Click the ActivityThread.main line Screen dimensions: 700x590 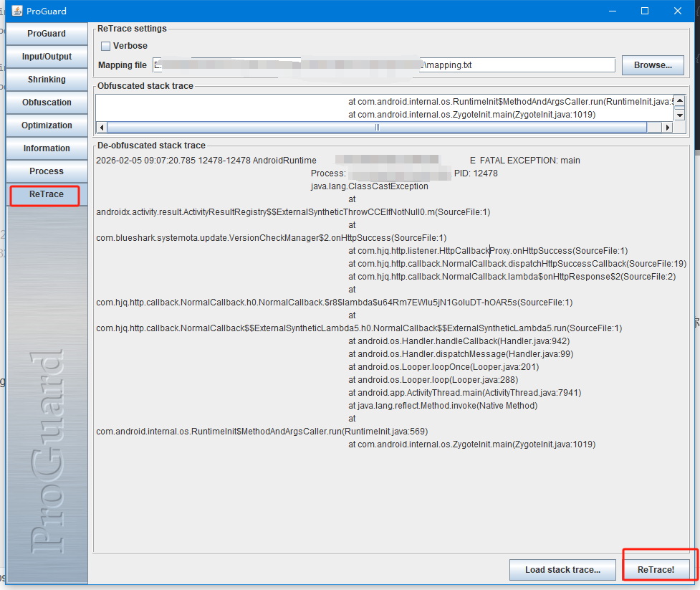[465, 393]
